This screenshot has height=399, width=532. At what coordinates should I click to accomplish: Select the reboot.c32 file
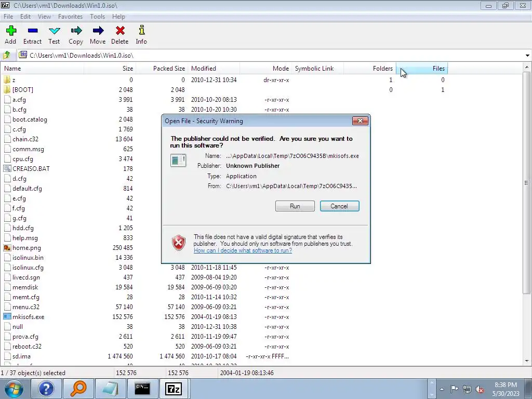click(x=27, y=347)
